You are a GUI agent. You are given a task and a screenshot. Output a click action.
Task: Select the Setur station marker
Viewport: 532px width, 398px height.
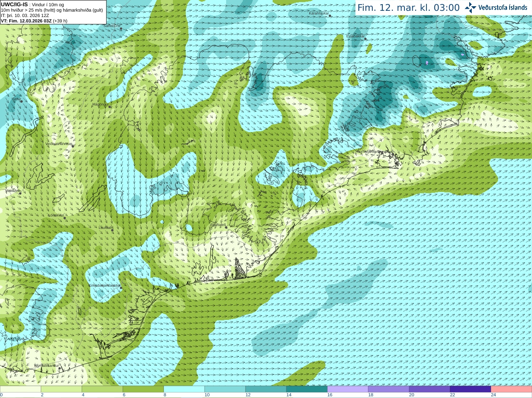click(22, 101)
